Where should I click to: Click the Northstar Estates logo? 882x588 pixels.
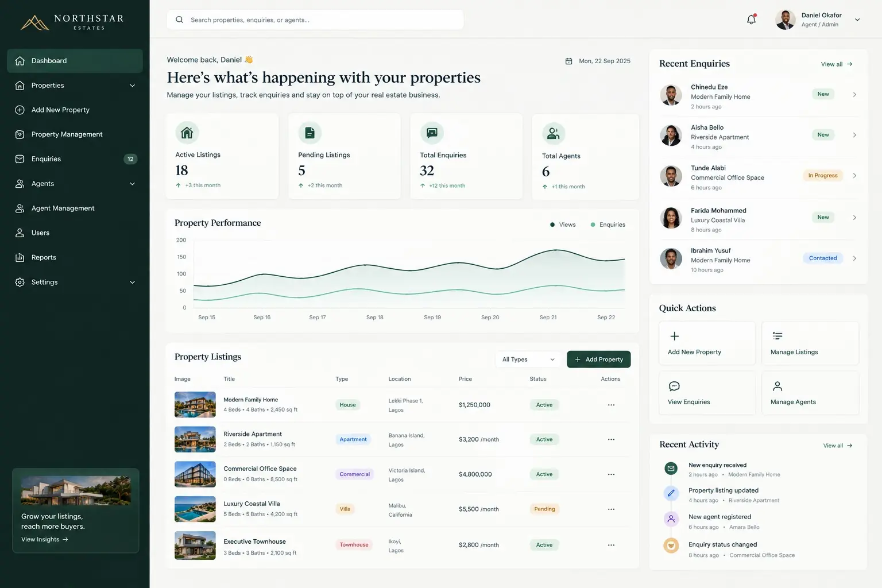(x=72, y=22)
